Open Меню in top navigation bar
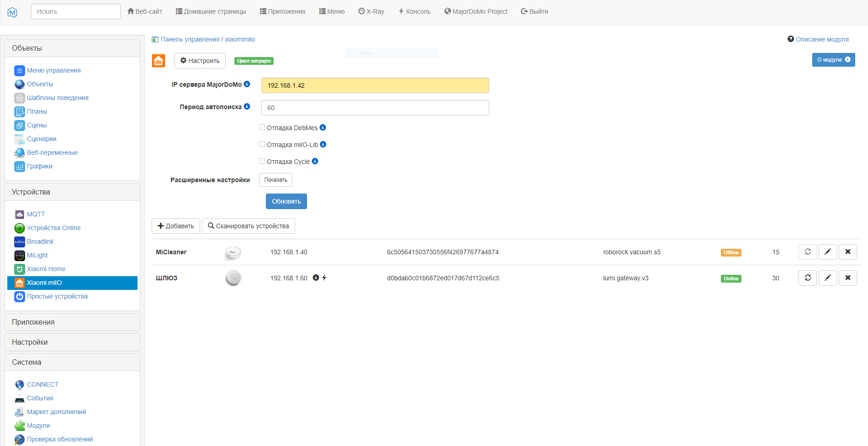Screen dimensions: 868x446 [x=332, y=11]
